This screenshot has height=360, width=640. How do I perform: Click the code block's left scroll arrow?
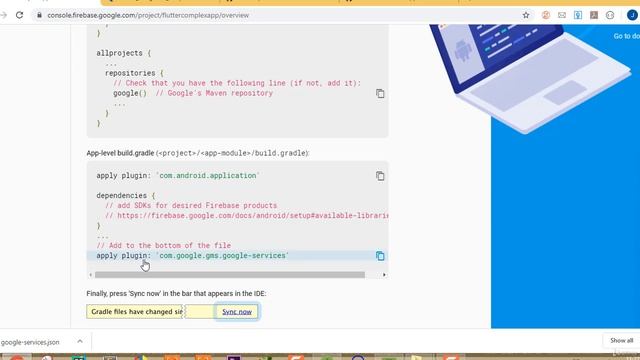[x=91, y=275]
